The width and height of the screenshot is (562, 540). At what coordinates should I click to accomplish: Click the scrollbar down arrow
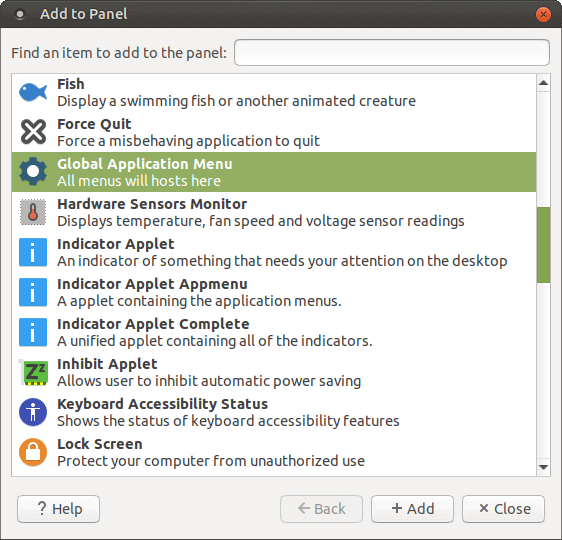[543, 467]
